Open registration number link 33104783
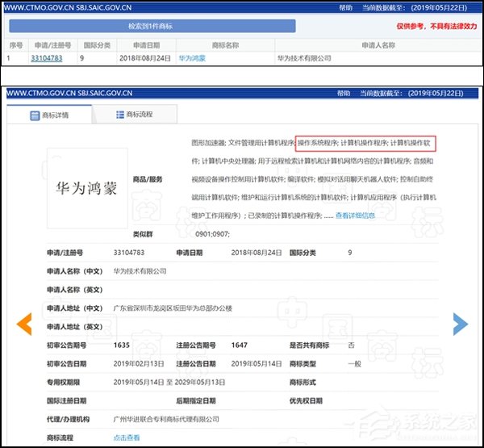Image resolution: width=484 pixels, height=448 pixels. (x=47, y=58)
